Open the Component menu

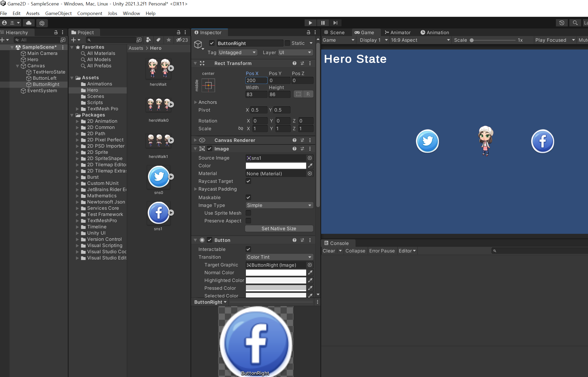[x=90, y=13]
